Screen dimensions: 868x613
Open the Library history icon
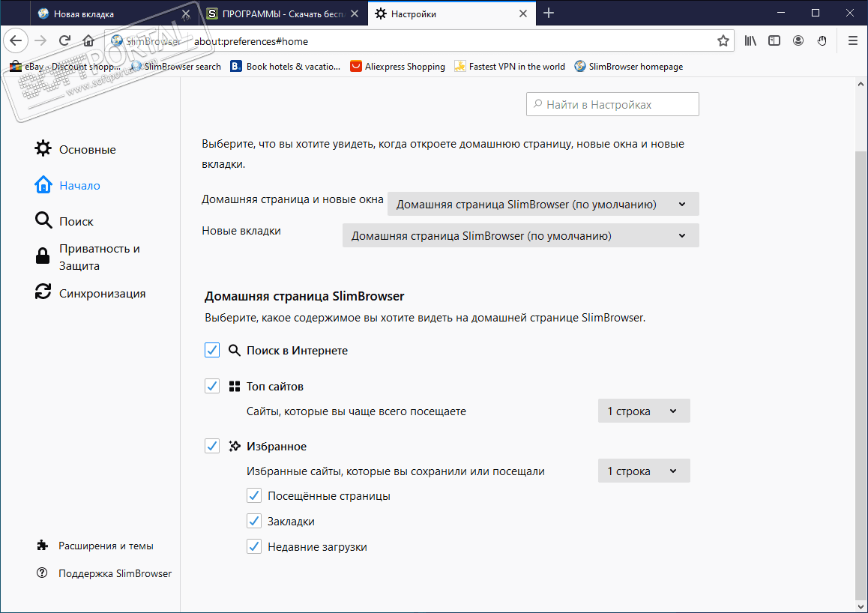pyautogui.click(x=750, y=41)
